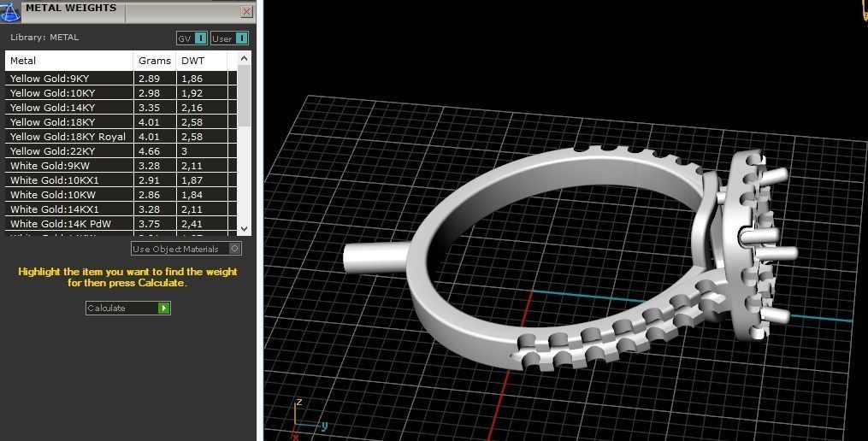Toggle the User library button
The height and width of the screenshot is (441, 868).
(230, 38)
